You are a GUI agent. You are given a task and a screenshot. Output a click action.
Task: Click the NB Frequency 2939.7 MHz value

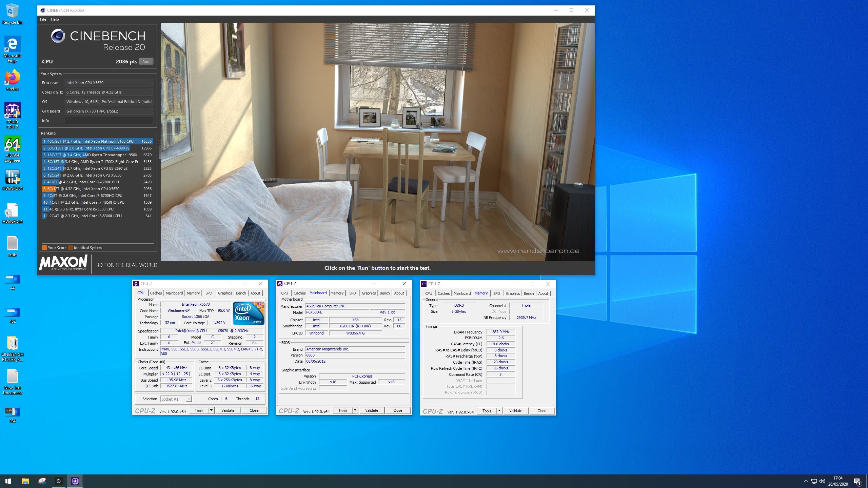[x=526, y=318]
